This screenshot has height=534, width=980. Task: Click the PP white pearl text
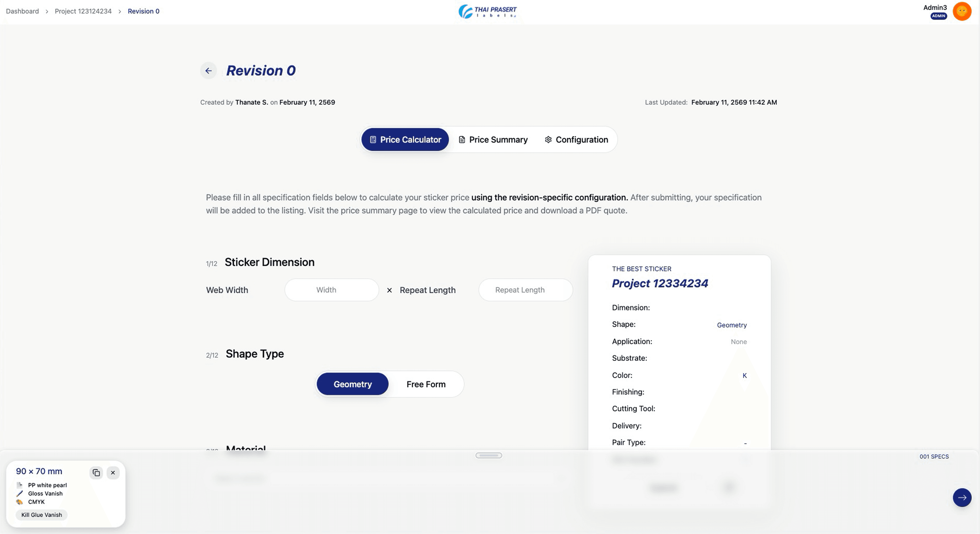tap(47, 485)
